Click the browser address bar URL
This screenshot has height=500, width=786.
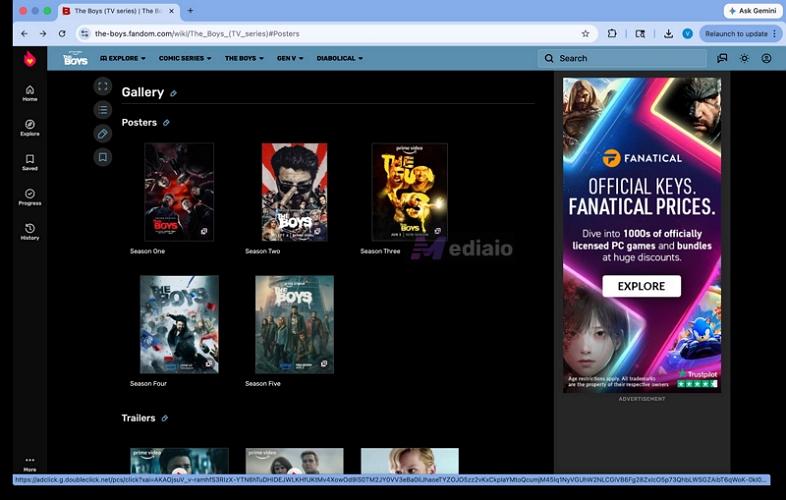(x=197, y=34)
